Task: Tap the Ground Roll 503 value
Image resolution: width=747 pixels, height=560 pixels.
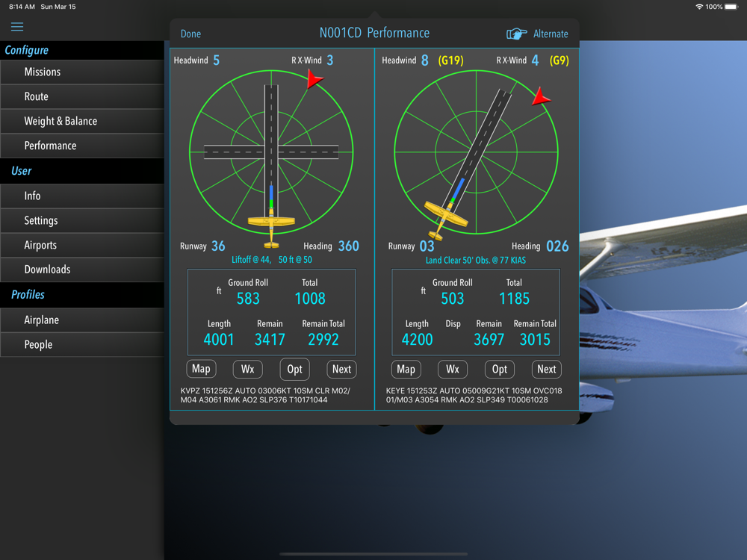Action: [453, 299]
